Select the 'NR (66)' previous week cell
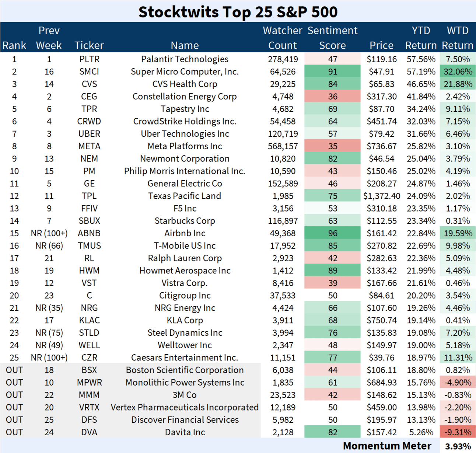476x453 pixels. pyautogui.click(x=49, y=246)
